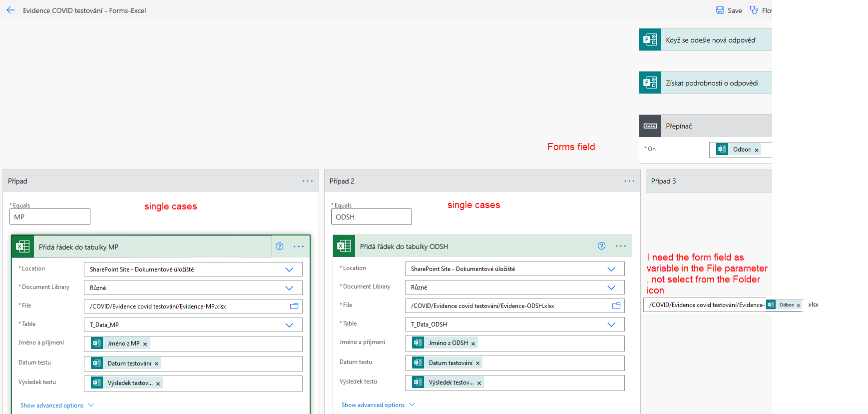Viewport: 868px width, 414px height.
Task: Click the Equals field containing ODSH
Action: (372, 216)
